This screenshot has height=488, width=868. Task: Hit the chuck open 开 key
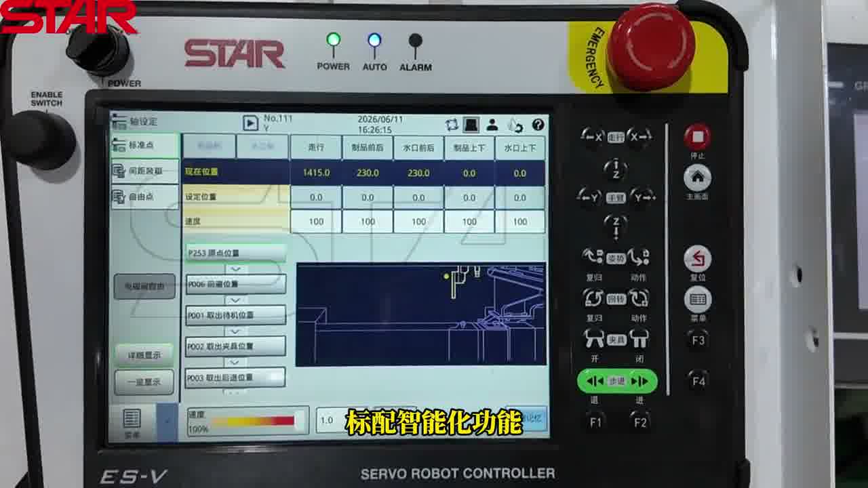point(595,339)
